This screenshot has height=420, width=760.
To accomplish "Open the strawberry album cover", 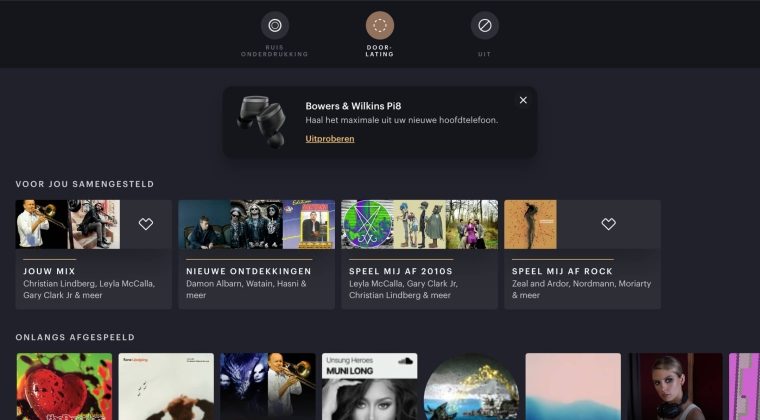I will click(64, 387).
